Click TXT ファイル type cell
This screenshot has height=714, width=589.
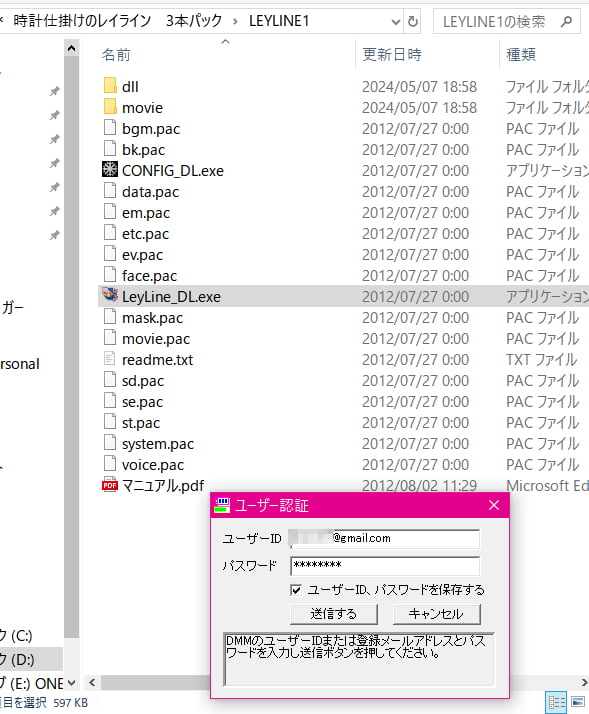pos(541,360)
